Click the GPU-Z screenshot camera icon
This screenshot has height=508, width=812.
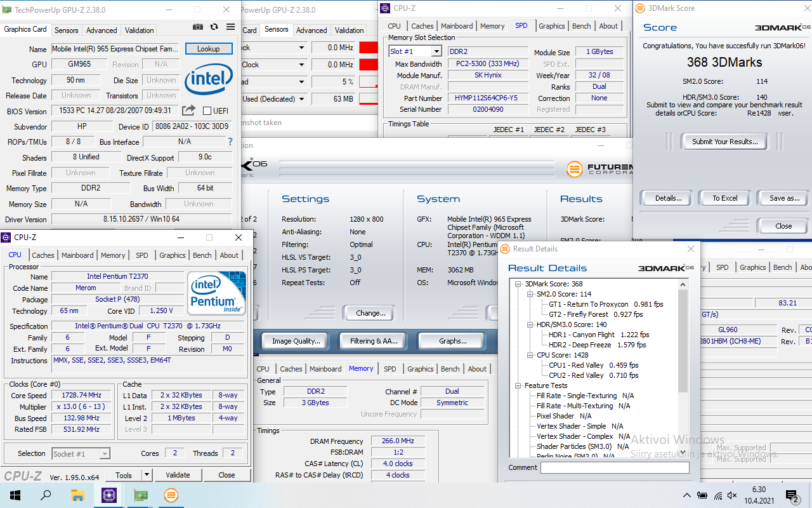[x=198, y=27]
